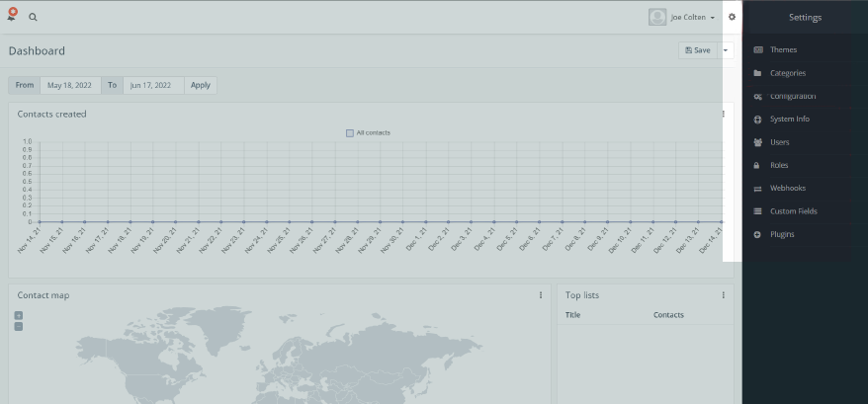This screenshot has width=868, height=404.
Task: Select Custom Fields in the Settings menu
Action: point(793,211)
